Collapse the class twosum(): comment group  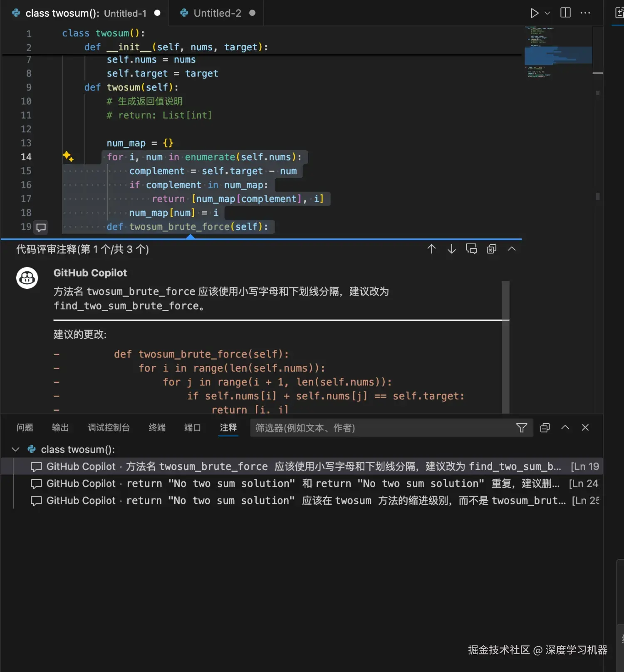(x=16, y=449)
